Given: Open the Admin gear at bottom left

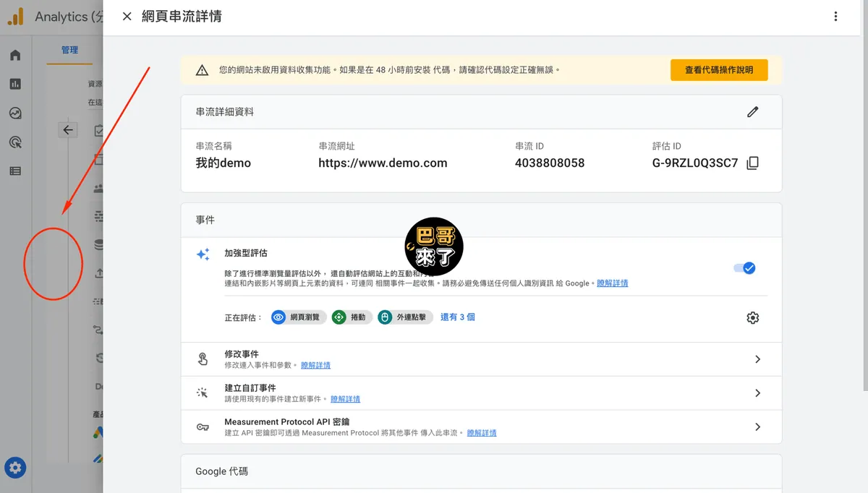Looking at the screenshot, I should [x=16, y=468].
